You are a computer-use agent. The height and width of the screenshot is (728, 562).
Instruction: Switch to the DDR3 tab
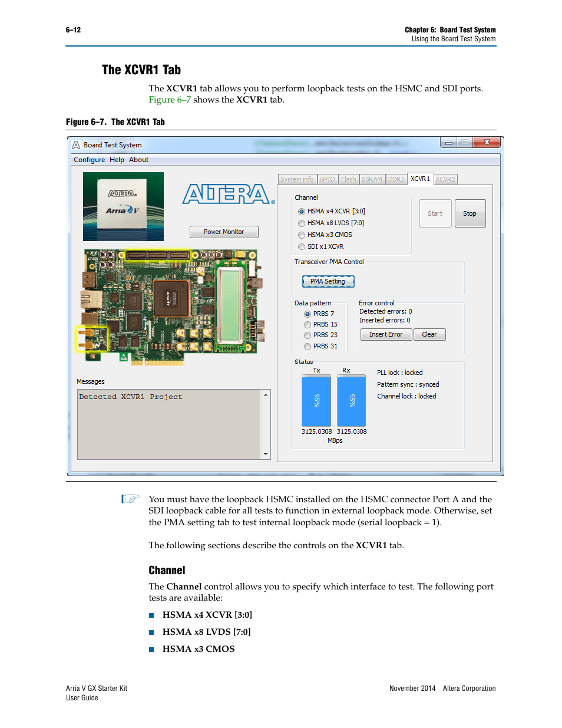click(396, 179)
